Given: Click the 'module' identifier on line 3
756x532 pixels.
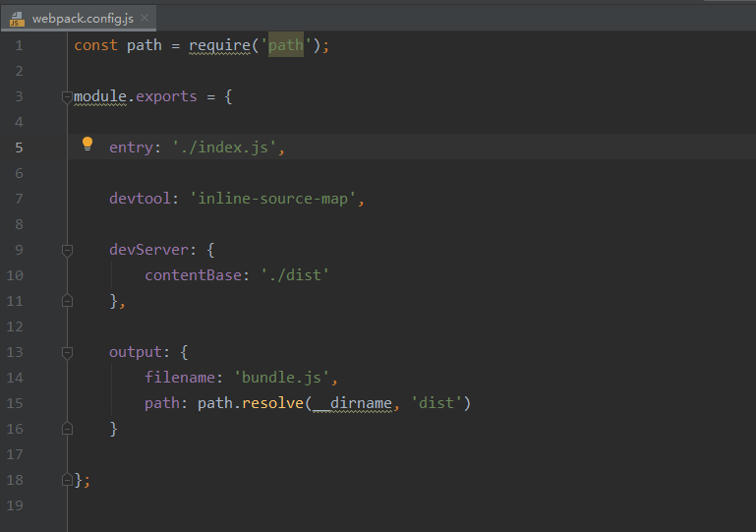Looking at the screenshot, I should [x=100, y=96].
